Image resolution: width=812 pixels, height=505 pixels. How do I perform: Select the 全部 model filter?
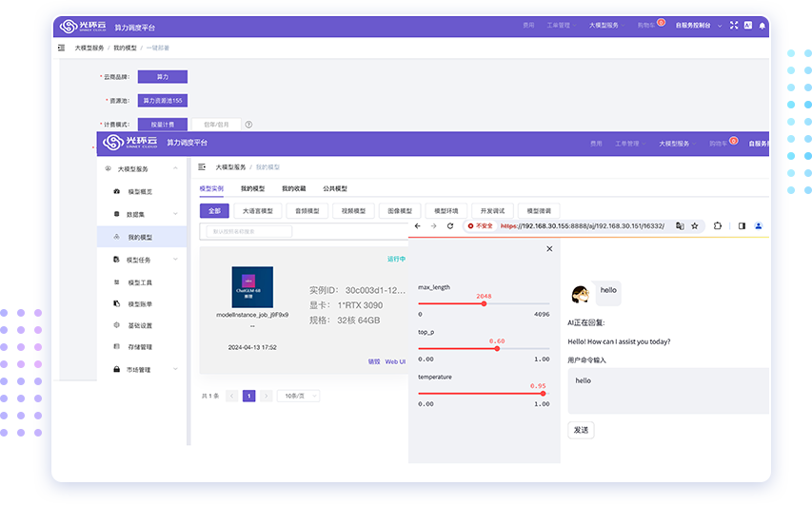(213, 210)
